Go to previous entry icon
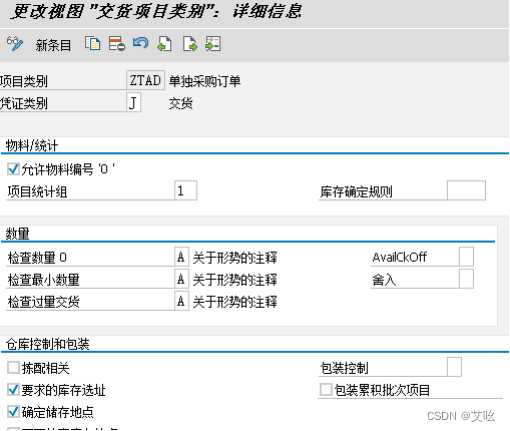This screenshot has width=510, height=431. point(164,44)
